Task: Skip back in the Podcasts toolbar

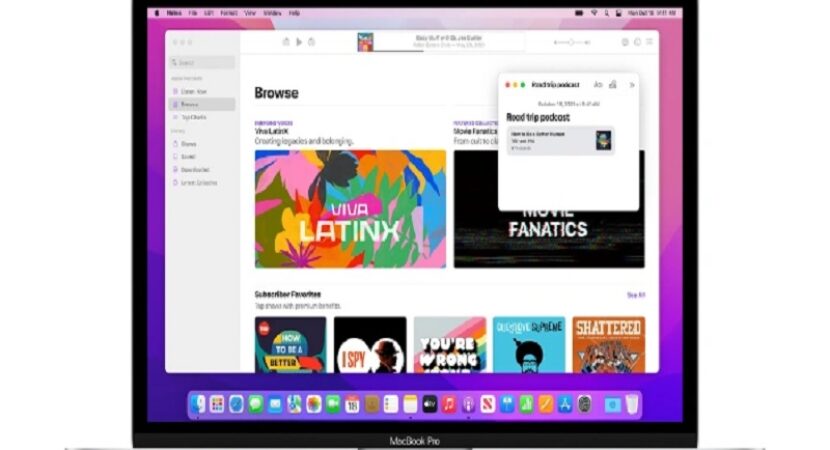Action: (286, 42)
